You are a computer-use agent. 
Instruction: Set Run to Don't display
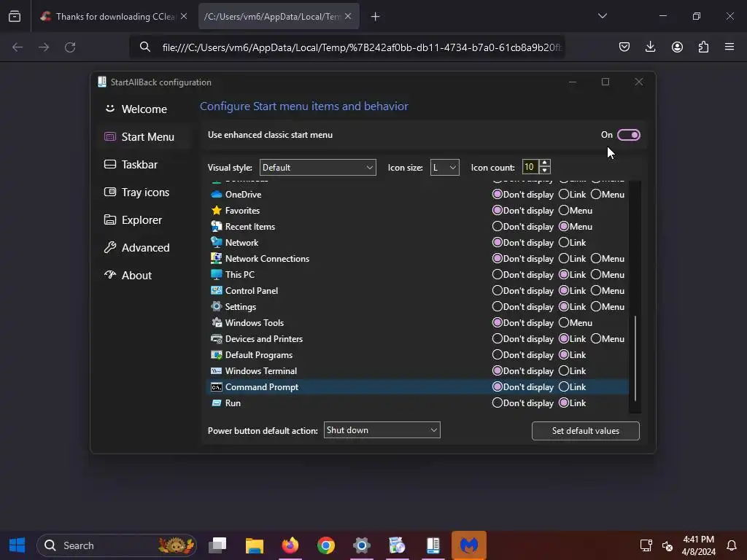coord(497,403)
